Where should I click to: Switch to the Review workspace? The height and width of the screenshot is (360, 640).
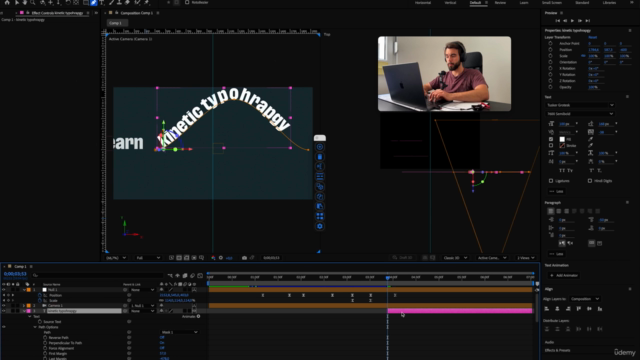coord(500,2)
